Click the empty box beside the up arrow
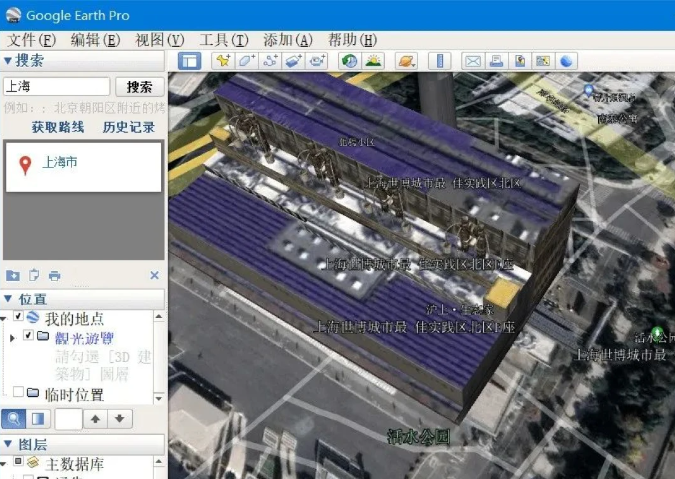The image size is (675, 479). point(69,418)
